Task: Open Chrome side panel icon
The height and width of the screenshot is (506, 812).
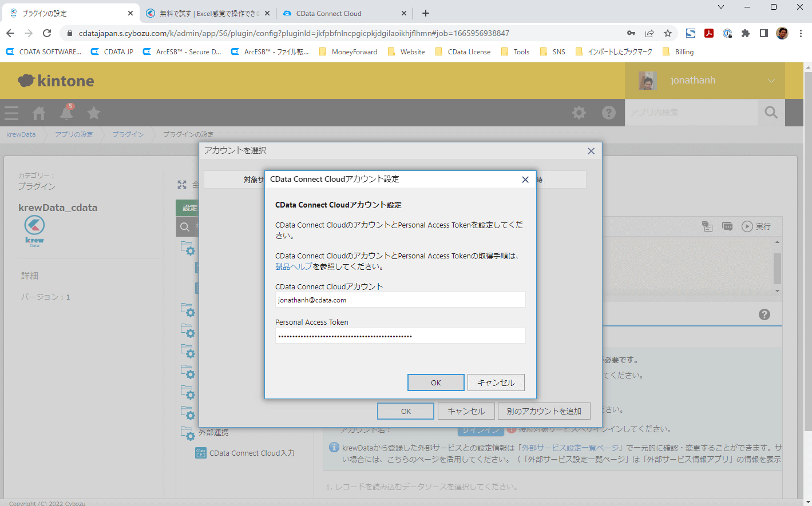Action: click(x=764, y=33)
